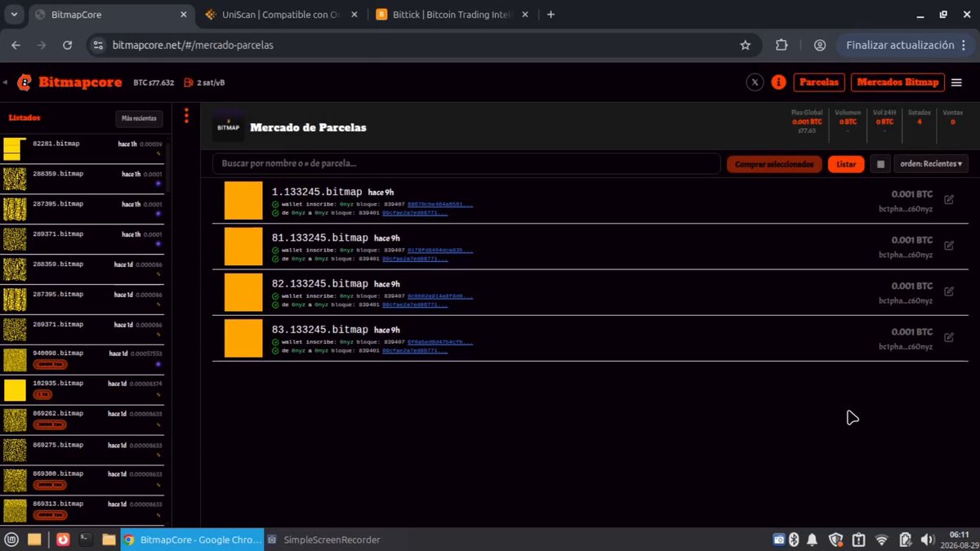Click the extensions puzzle icon in Chrome
Viewport: 980px width, 551px height.
click(782, 45)
